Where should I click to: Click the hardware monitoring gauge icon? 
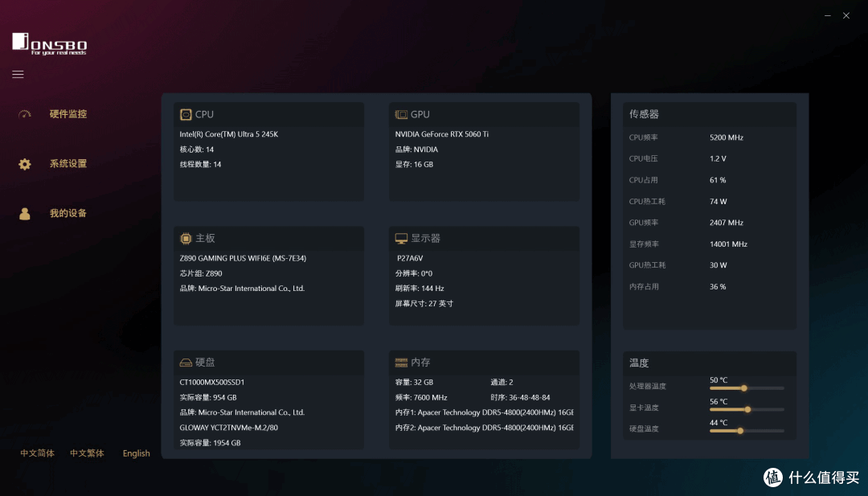24,114
